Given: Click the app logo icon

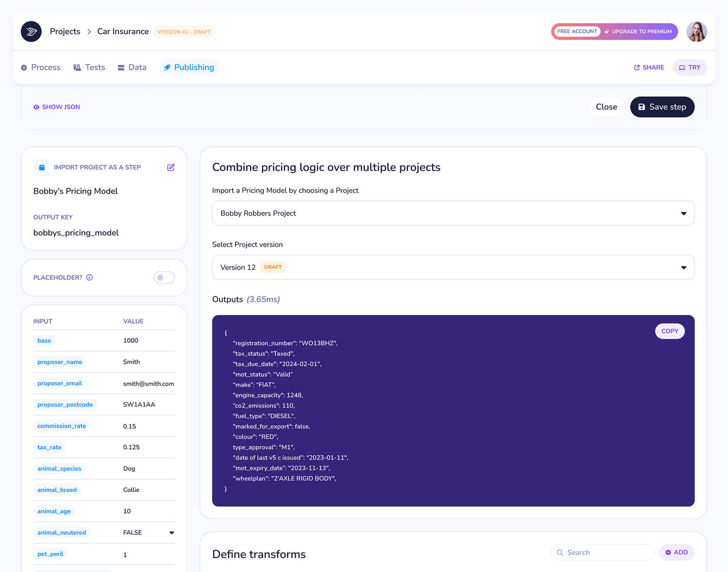Looking at the screenshot, I should [31, 31].
